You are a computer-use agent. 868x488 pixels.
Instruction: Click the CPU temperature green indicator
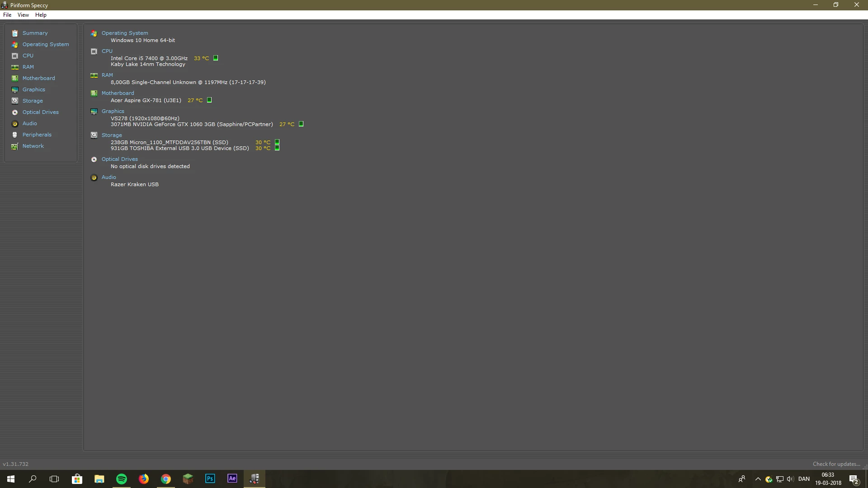(216, 58)
